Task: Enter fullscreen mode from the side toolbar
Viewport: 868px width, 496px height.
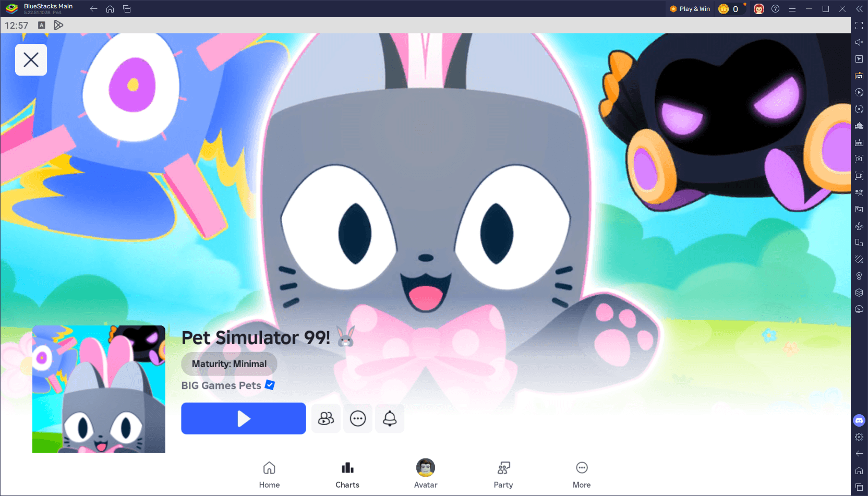Action: (x=859, y=26)
